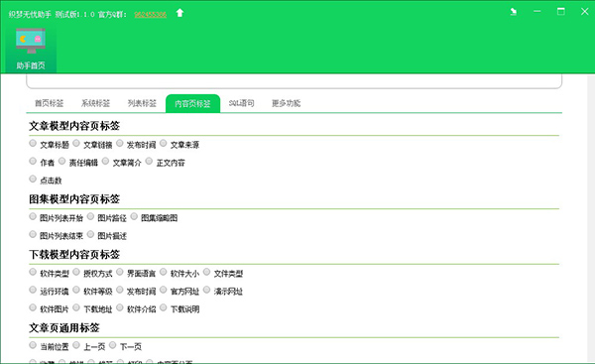This screenshot has height=364, width=595.
Task: Pick the 正文内容 radio option
Action: point(149,161)
